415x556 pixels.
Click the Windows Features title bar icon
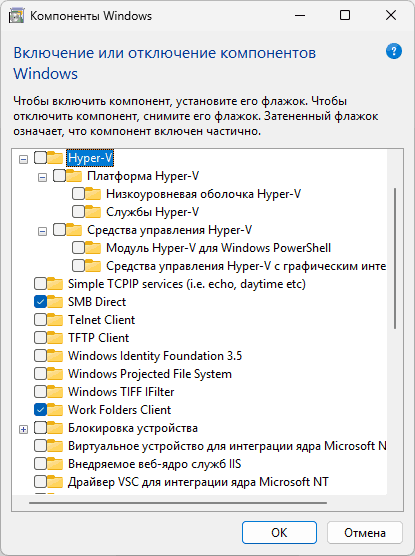pos(16,16)
